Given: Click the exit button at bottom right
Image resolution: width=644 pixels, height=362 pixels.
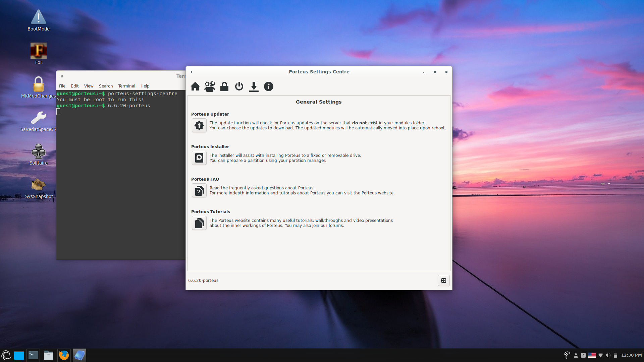Looking at the screenshot, I should (443, 281).
